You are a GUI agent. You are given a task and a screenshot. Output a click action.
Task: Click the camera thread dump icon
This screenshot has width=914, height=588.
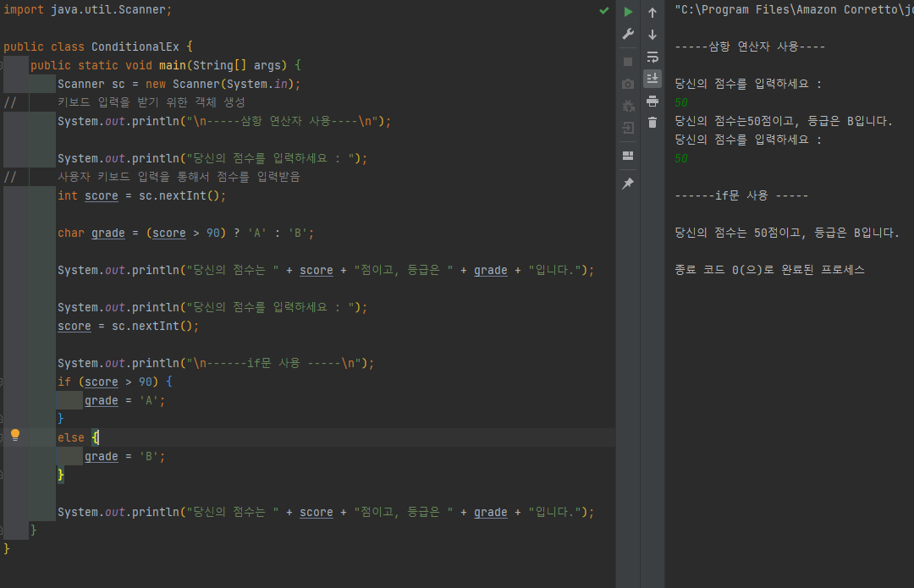click(x=628, y=85)
